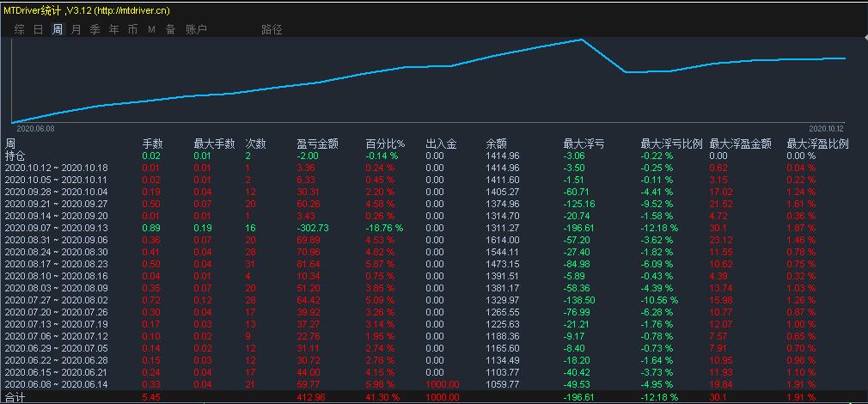Open the 路径 path tab
868x404 pixels.
(x=272, y=30)
